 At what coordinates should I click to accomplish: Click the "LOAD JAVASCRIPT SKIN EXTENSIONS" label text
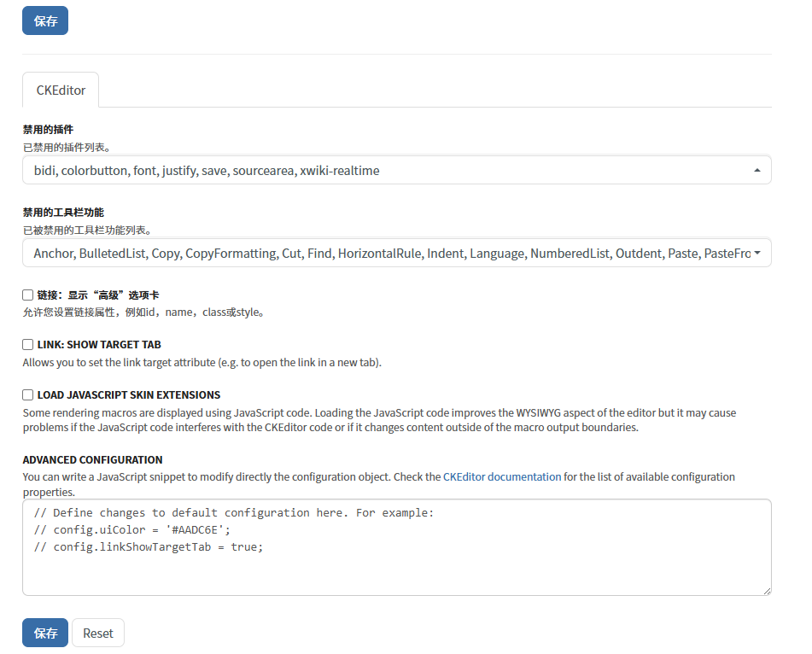(129, 395)
